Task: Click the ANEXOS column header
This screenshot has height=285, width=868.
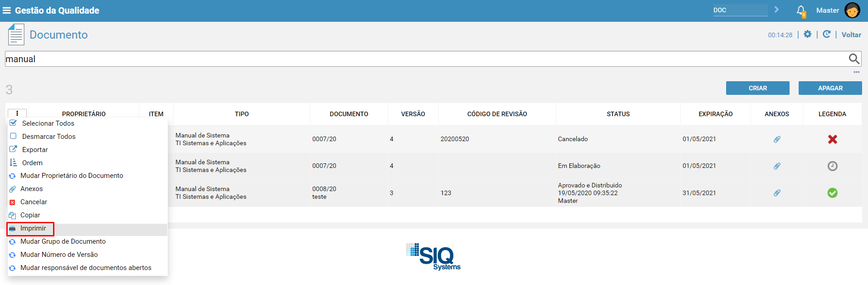Action: (x=777, y=114)
